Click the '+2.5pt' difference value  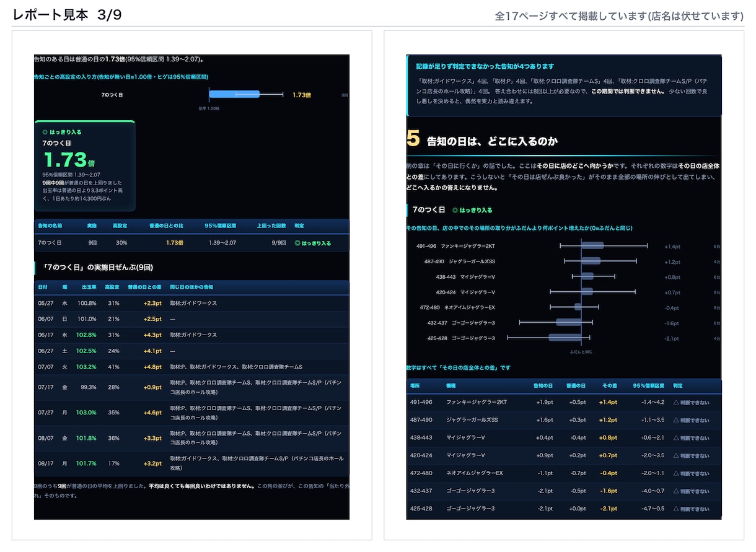[x=152, y=319]
